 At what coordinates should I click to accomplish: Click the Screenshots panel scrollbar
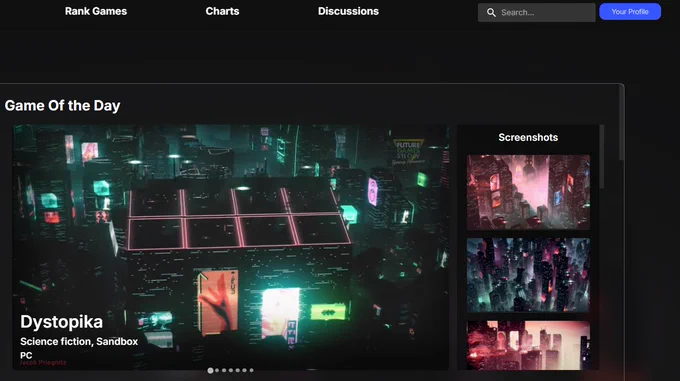pyautogui.click(x=602, y=156)
